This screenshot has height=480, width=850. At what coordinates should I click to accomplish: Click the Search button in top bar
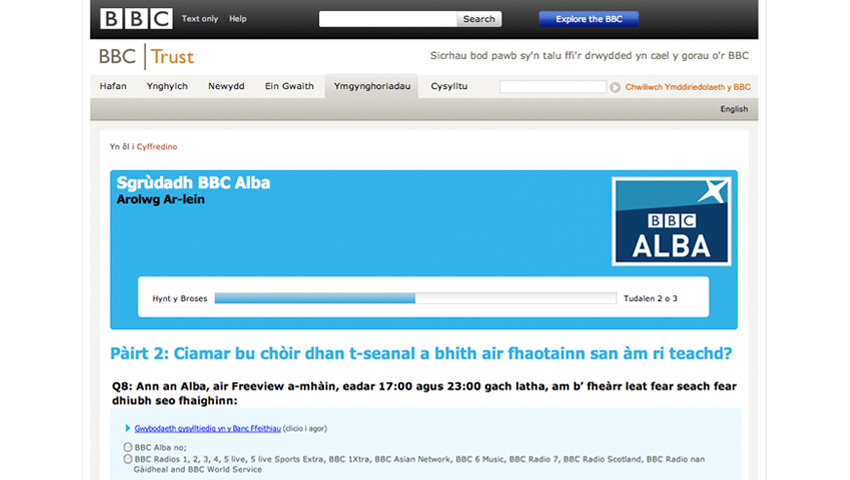tap(479, 19)
